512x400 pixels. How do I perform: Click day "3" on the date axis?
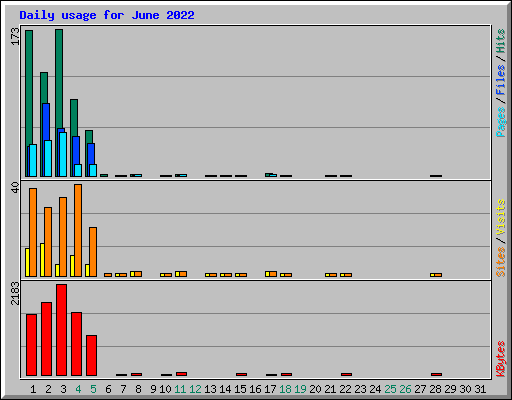(63, 389)
